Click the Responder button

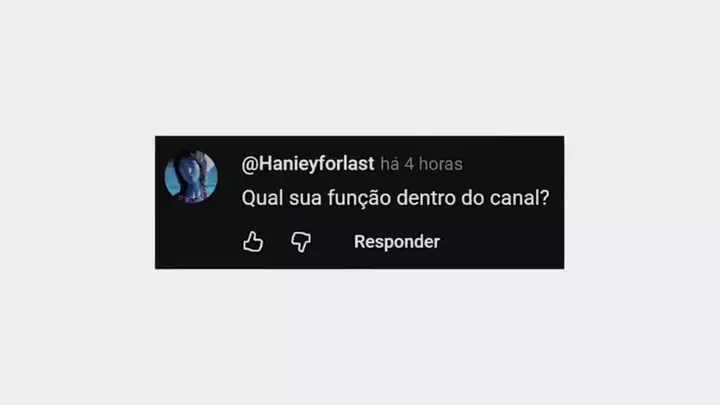pos(397,242)
